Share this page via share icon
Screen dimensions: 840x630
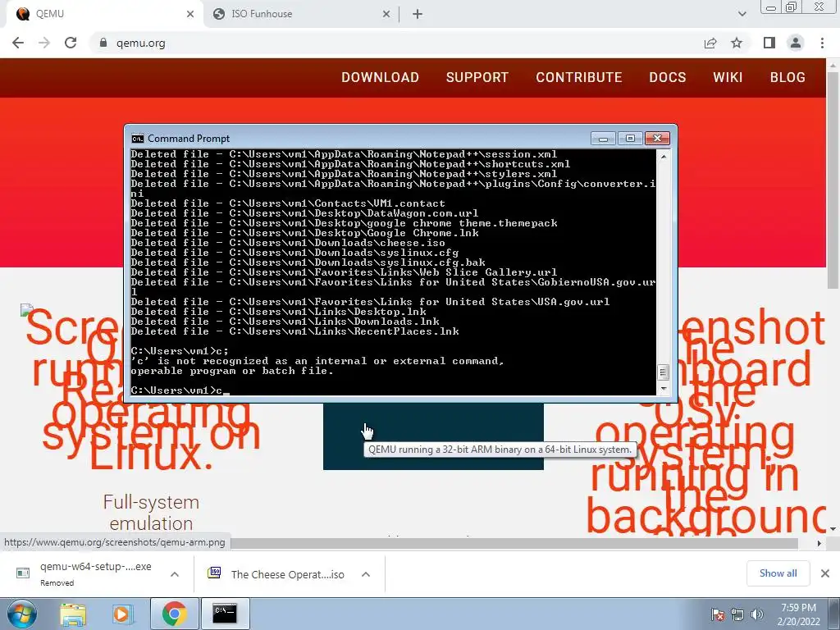tap(710, 43)
